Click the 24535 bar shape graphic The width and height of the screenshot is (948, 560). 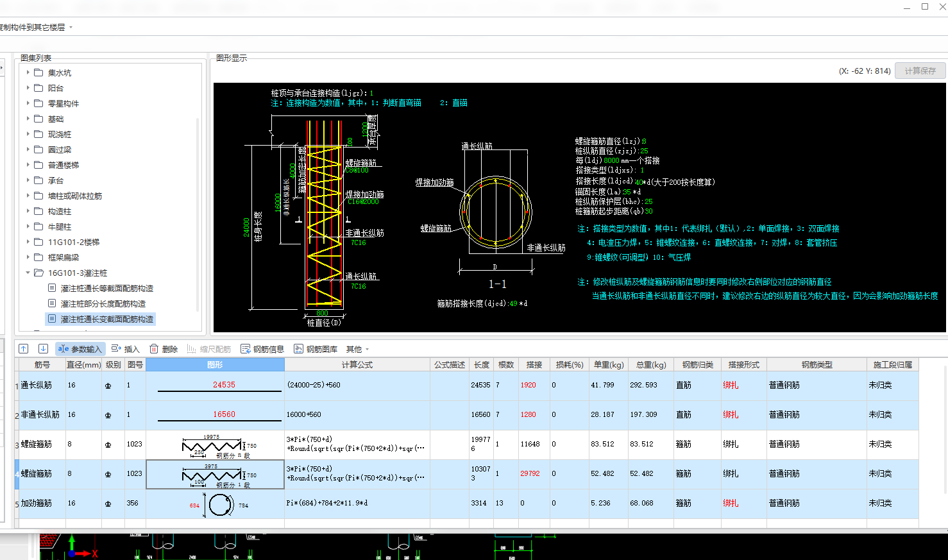219,386
